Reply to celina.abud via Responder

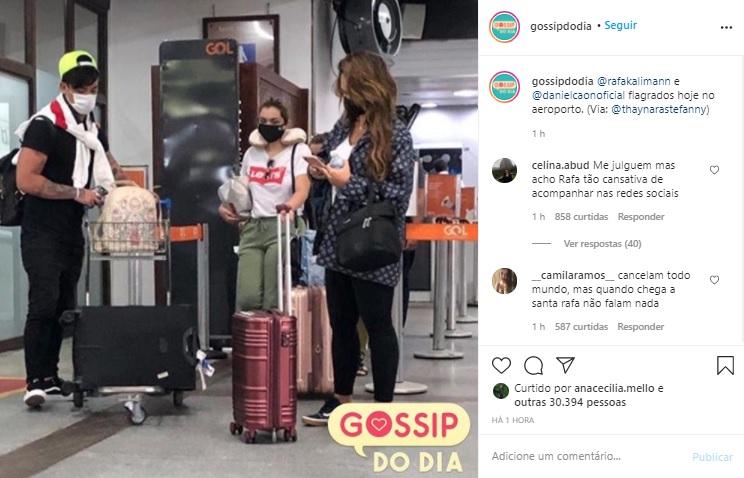point(641,216)
